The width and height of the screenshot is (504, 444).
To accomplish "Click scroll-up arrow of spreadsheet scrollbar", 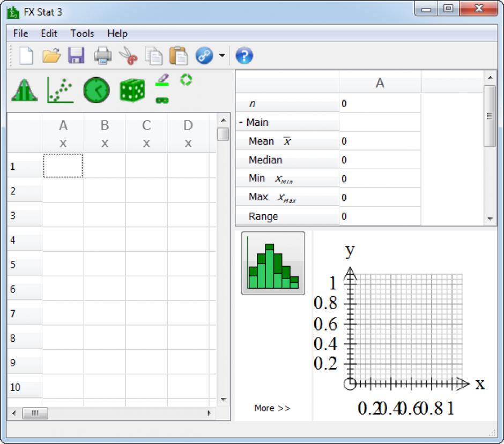I will point(224,121).
